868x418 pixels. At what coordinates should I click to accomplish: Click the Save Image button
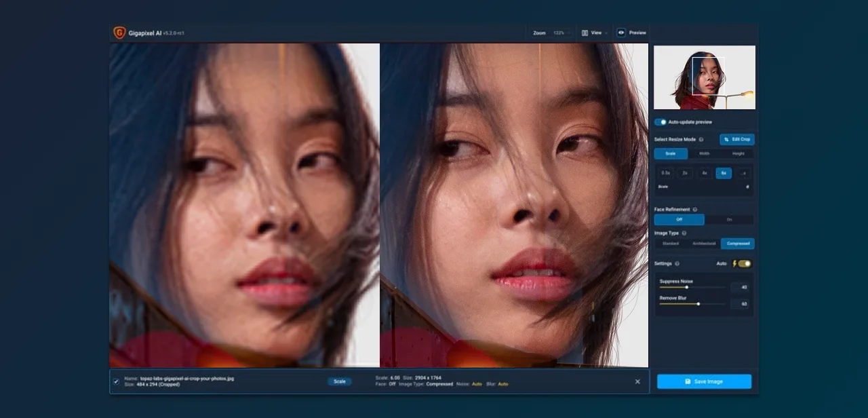[704, 381]
